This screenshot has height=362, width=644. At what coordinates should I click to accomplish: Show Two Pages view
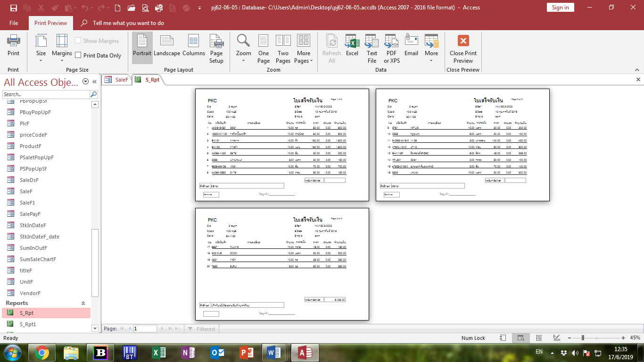point(283,48)
